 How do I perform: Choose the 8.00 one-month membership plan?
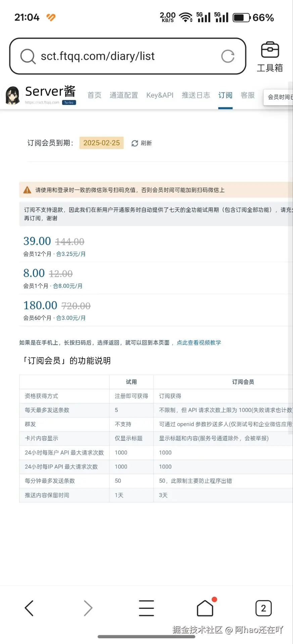156,278
